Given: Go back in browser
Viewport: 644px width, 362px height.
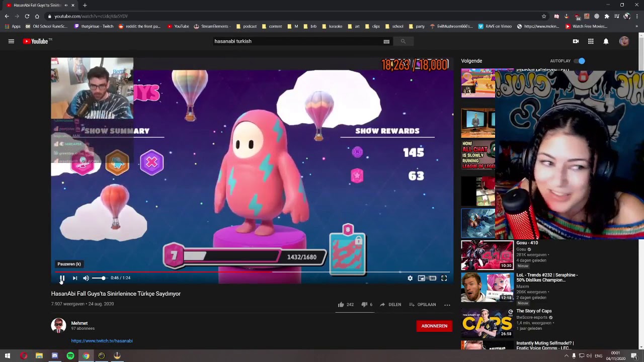Looking at the screenshot, I should coord(7,16).
